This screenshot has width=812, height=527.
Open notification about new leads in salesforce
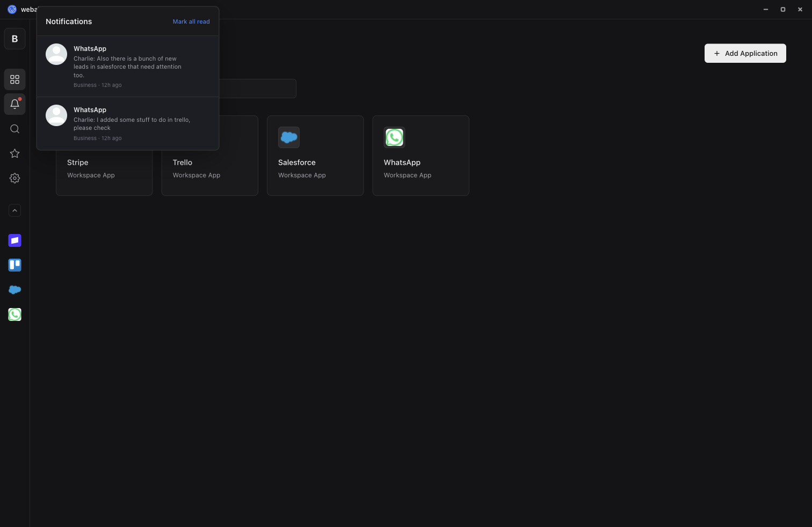click(128, 67)
